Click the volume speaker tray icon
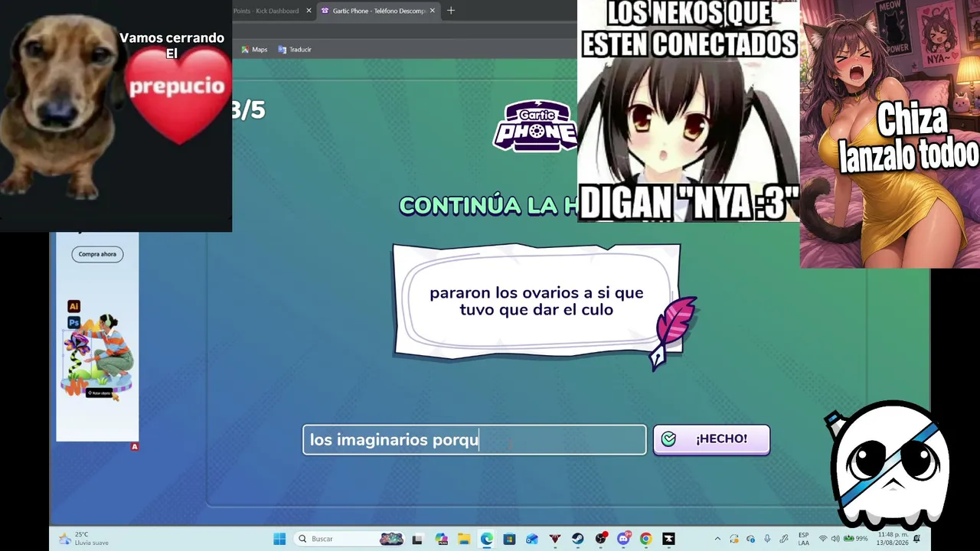Viewport: 980px width, 551px height. [835, 539]
